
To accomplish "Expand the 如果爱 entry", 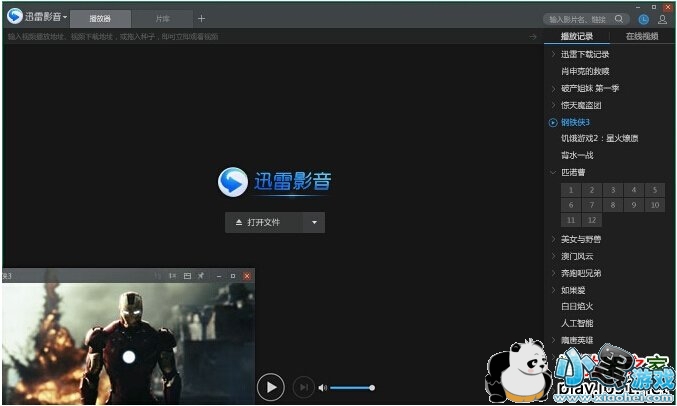I will 553,290.
